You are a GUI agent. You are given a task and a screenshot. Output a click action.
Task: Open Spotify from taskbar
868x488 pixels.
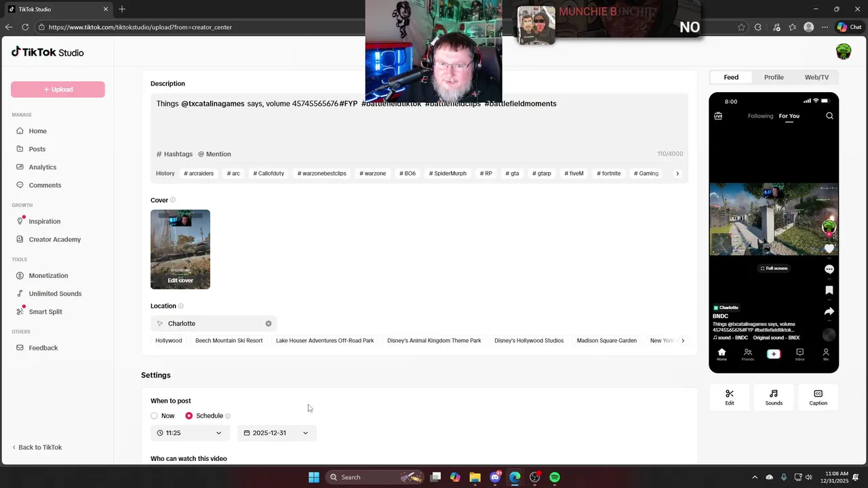pyautogui.click(x=555, y=477)
